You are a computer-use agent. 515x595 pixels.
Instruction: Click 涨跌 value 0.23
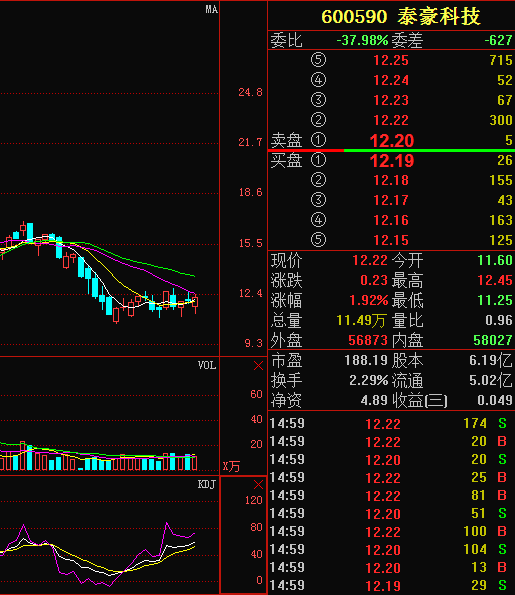pyautogui.click(x=374, y=280)
